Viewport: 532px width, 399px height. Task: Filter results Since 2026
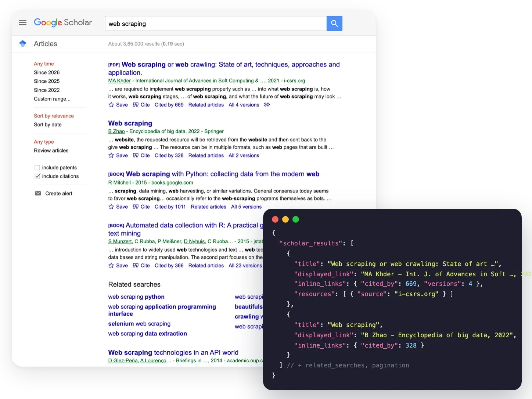[x=47, y=72]
